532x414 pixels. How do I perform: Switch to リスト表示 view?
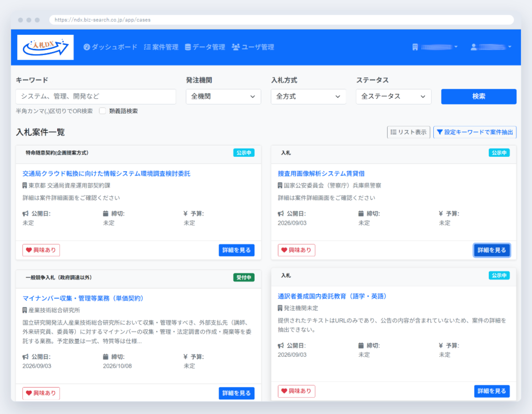click(x=408, y=132)
